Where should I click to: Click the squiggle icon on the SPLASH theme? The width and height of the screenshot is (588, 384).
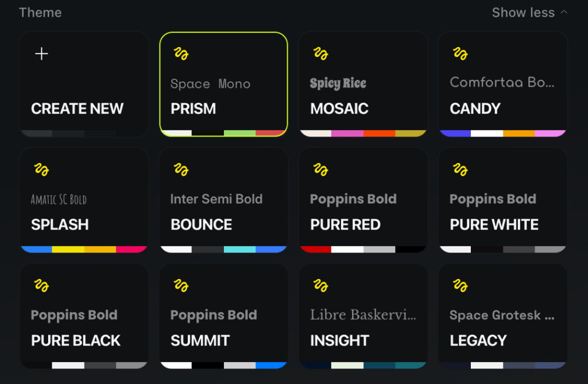click(x=42, y=169)
